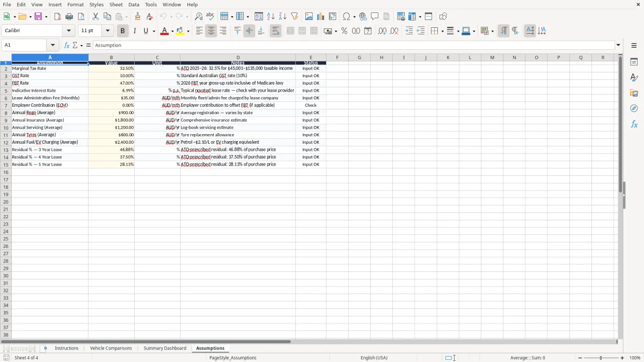This screenshot has width=644, height=362.
Task: Click Increase Indent icon
Action: tap(409, 31)
